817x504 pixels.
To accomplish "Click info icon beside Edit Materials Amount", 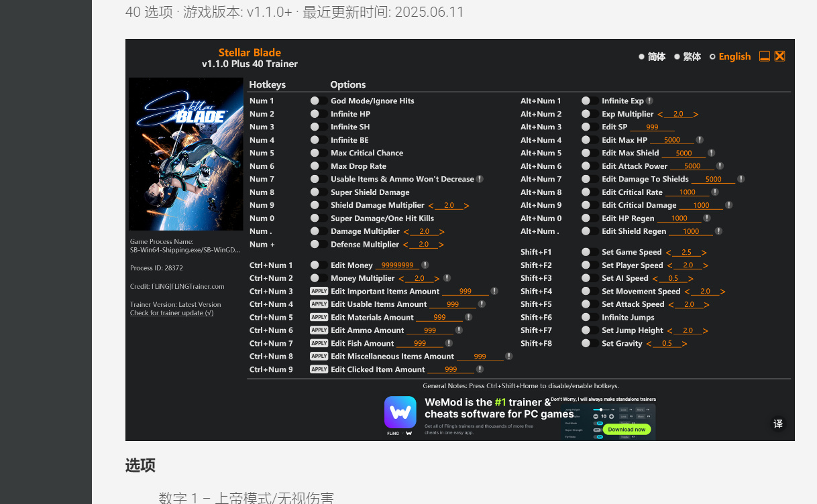I will coord(468,318).
